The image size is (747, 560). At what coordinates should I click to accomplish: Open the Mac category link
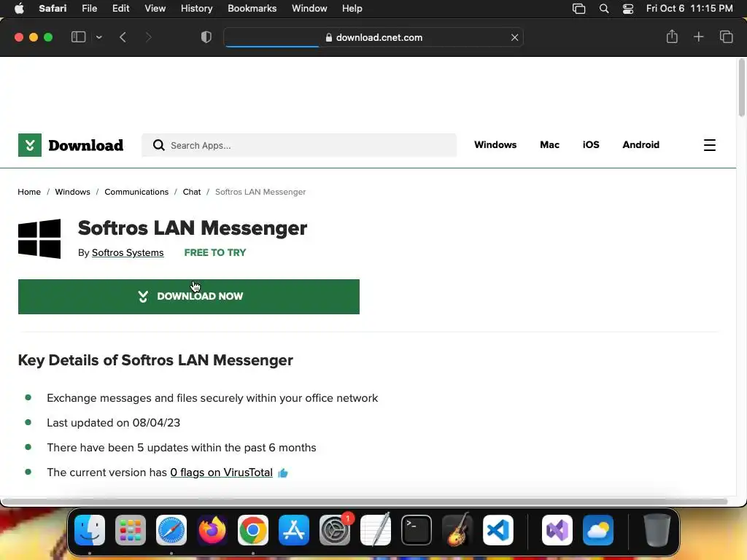(x=549, y=145)
